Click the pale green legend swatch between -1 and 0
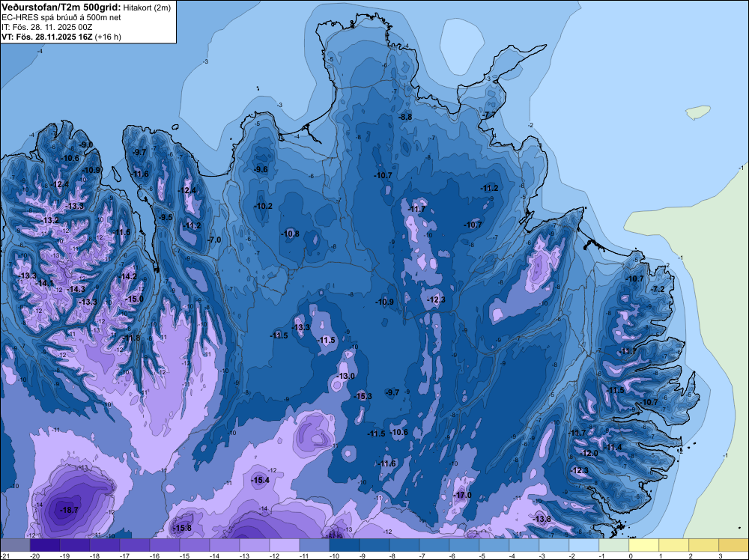This screenshot has width=749, height=560. (614, 546)
